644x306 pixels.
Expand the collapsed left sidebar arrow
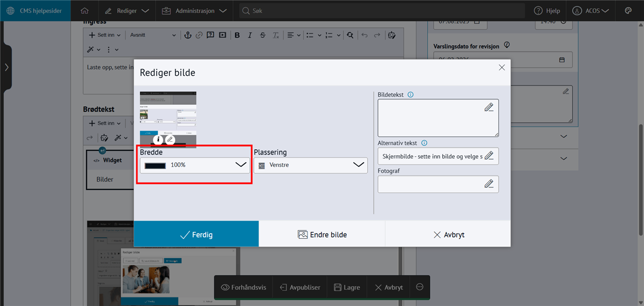pyautogui.click(x=6, y=67)
